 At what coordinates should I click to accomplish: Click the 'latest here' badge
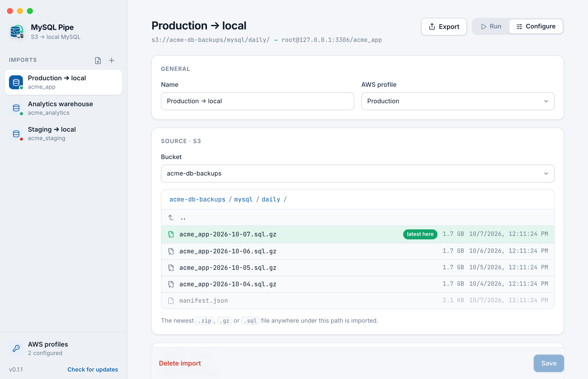tap(420, 234)
